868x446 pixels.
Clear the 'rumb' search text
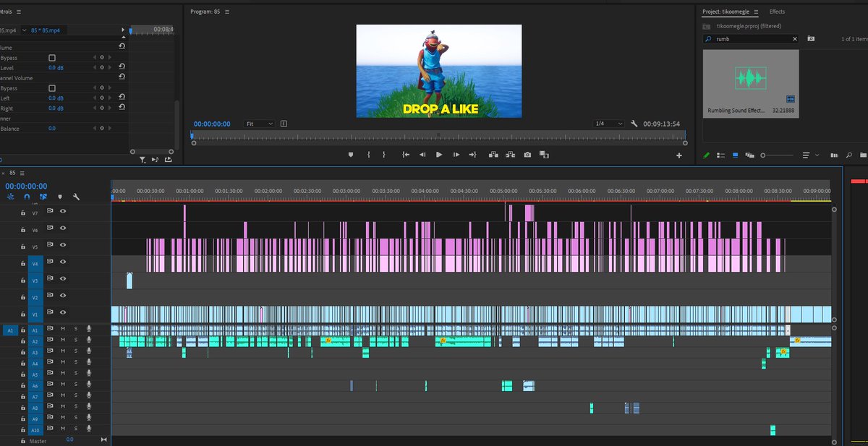pyautogui.click(x=795, y=39)
